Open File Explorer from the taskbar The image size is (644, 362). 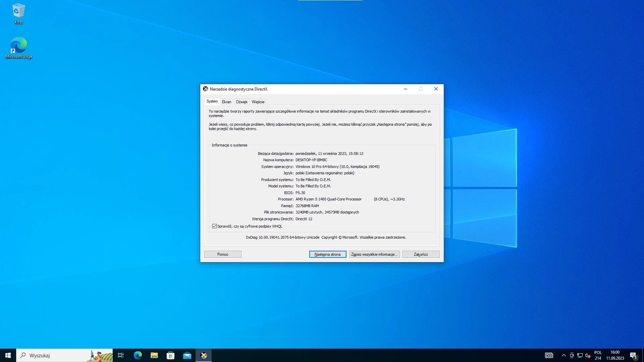coord(154,355)
